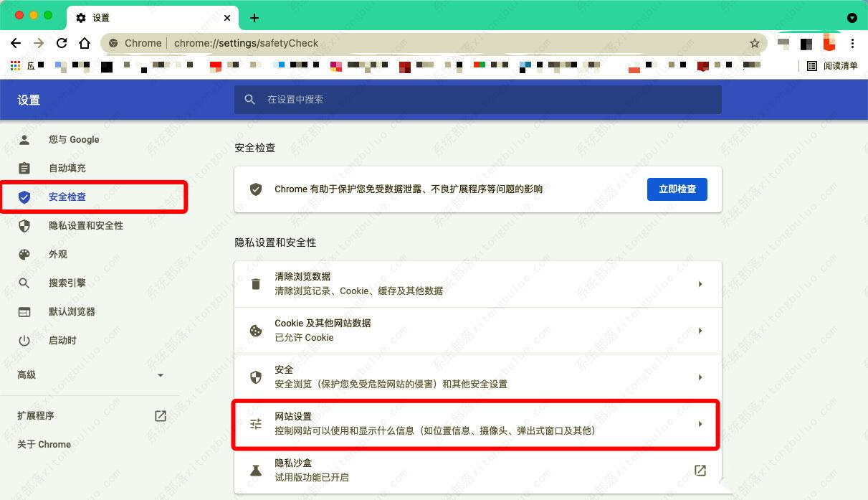Expand the 高级 section in sidebar
The width and height of the screenshot is (868, 500).
click(x=161, y=374)
